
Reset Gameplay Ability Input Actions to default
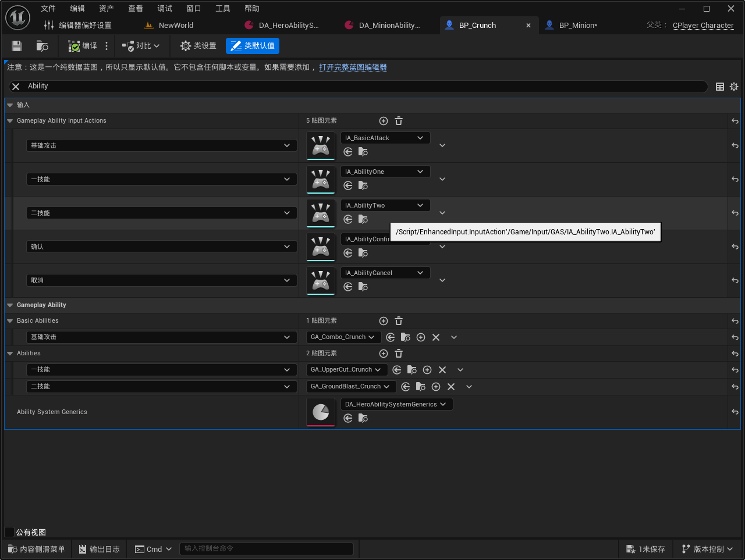pos(735,121)
